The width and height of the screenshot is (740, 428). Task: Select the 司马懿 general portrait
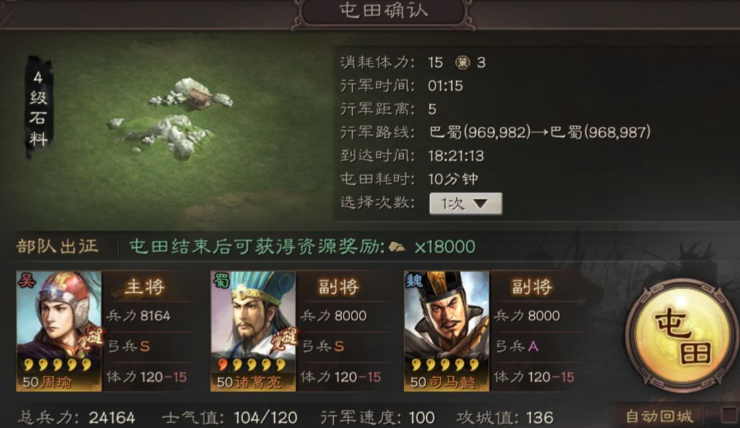coord(446,331)
